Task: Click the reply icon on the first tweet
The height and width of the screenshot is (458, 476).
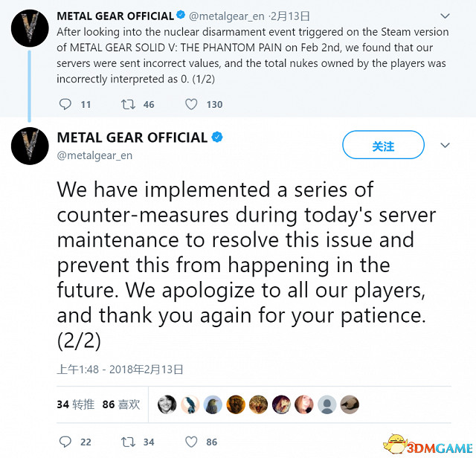Action: click(x=65, y=104)
